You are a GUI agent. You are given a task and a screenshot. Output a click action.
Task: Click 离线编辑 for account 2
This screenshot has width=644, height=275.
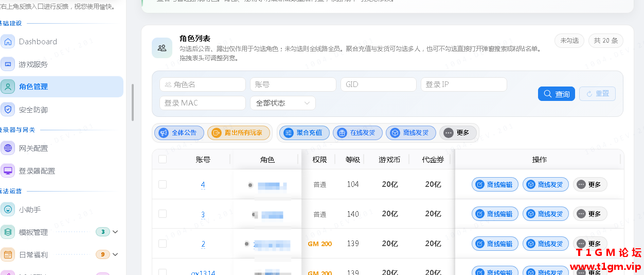coord(495,244)
